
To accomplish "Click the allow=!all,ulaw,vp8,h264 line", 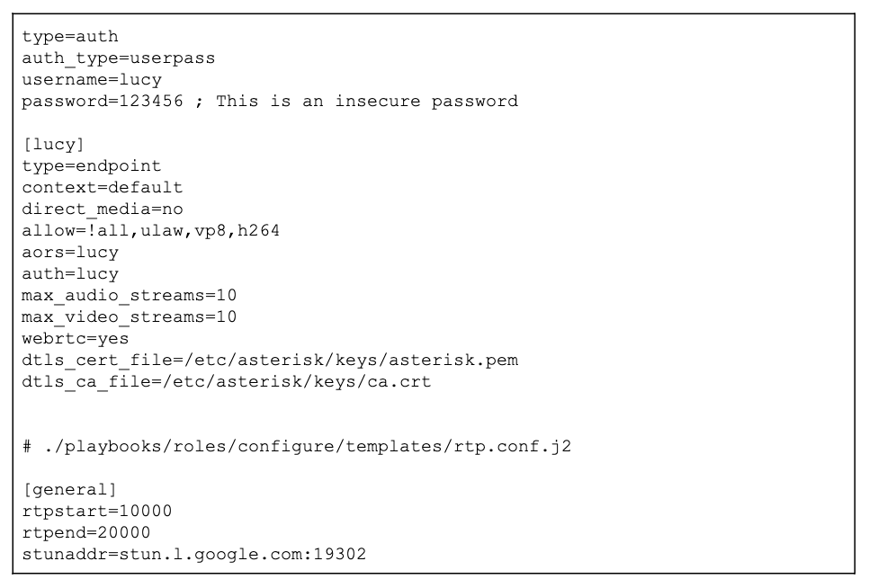I will coord(150,231).
